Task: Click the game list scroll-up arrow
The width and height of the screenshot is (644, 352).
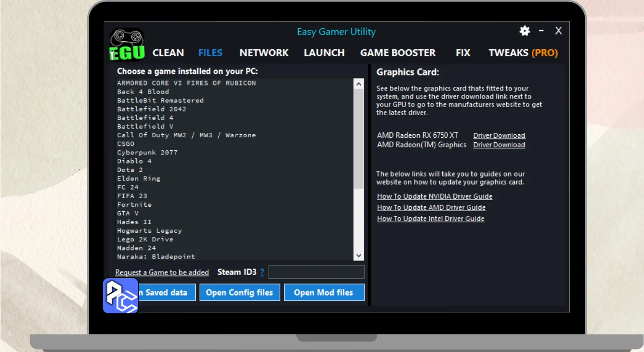Action: tap(358, 83)
